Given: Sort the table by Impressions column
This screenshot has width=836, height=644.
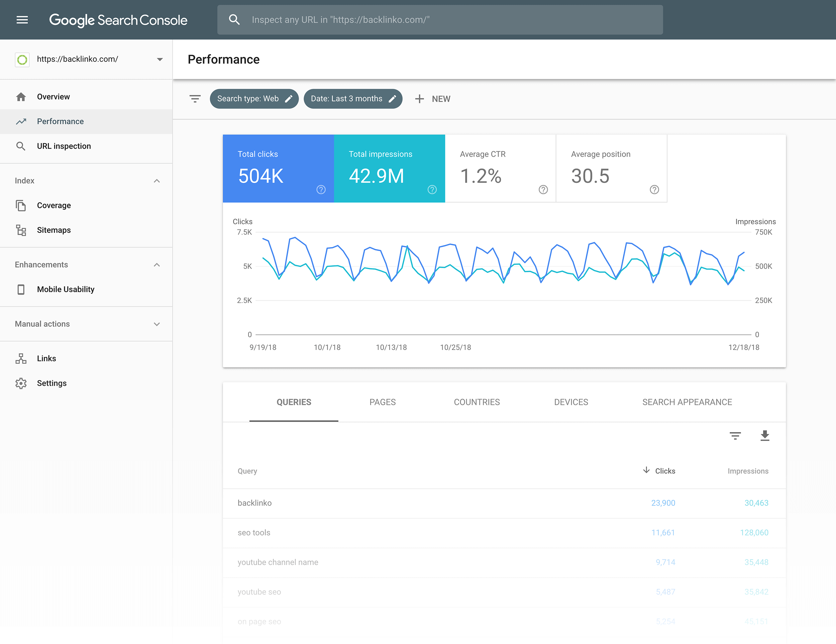Looking at the screenshot, I should pyautogui.click(x=748, y=471).
